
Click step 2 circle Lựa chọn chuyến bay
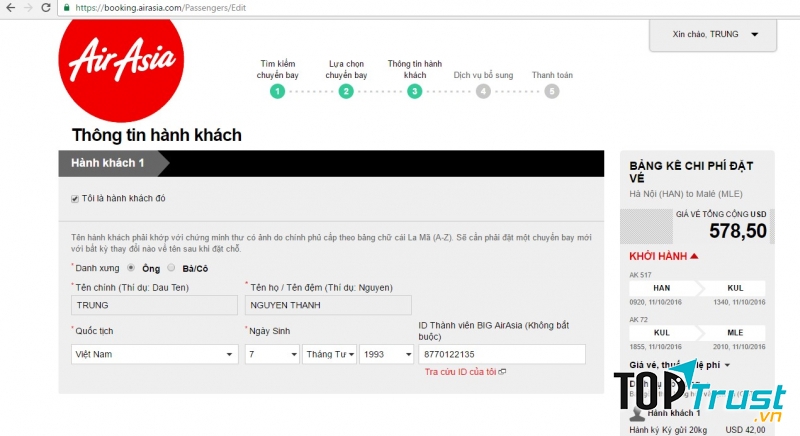[346, 92]
